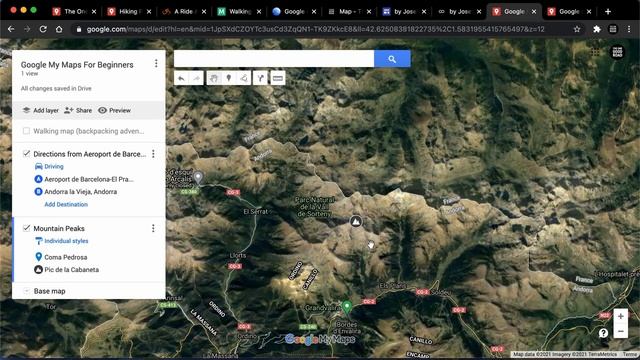Click the browser Forward arrow
640x360 pixels.
coord(27,29)
